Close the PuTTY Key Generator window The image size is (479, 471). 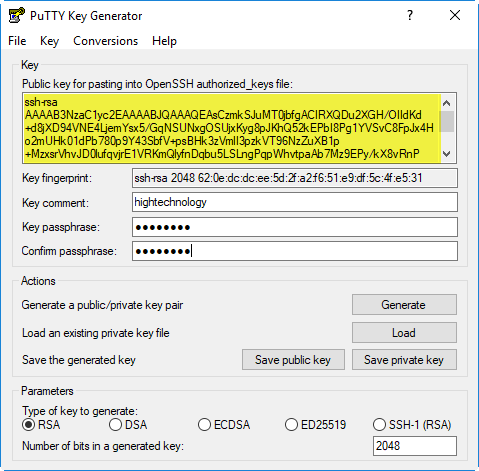tap(455, 15)
